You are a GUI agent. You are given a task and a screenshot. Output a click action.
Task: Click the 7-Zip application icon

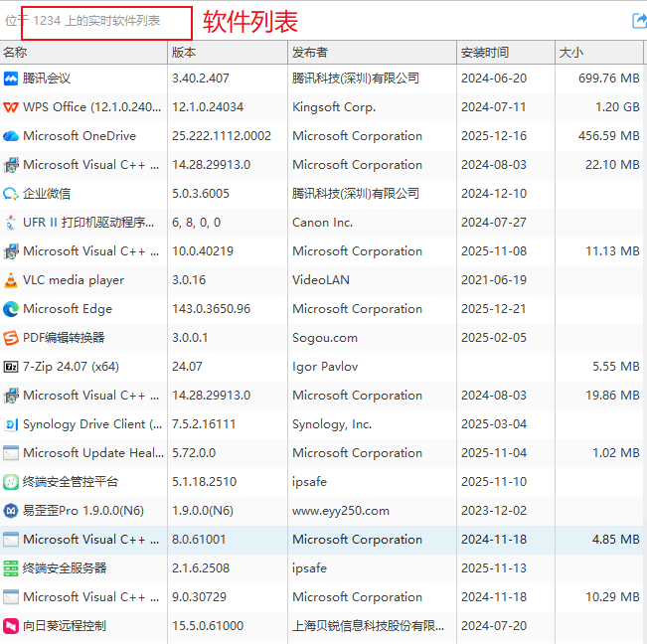(11, 367)
